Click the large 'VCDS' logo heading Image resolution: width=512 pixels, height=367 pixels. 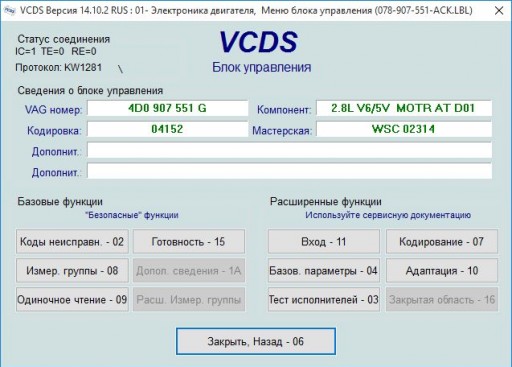258,42
